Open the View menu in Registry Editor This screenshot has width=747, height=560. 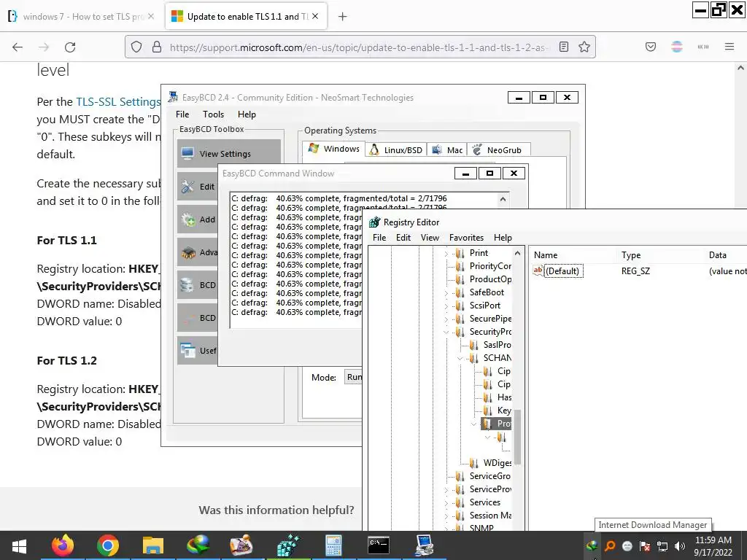click(430, 238)
